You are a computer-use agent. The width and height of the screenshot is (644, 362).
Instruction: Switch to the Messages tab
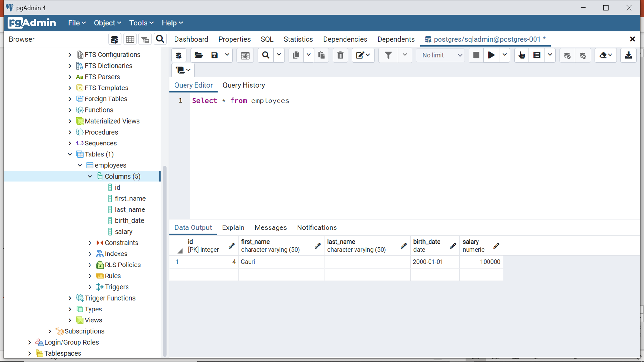pos(270,227)
